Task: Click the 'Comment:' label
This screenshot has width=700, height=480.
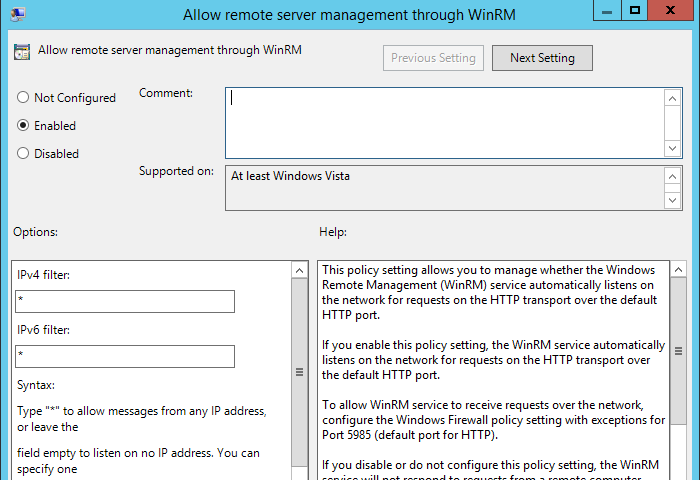Action: click(166, 93)
